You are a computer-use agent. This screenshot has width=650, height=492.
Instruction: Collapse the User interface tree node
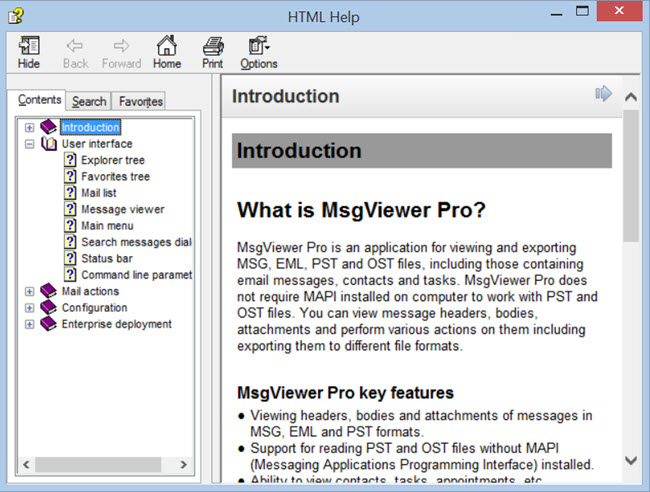(29, 144)
